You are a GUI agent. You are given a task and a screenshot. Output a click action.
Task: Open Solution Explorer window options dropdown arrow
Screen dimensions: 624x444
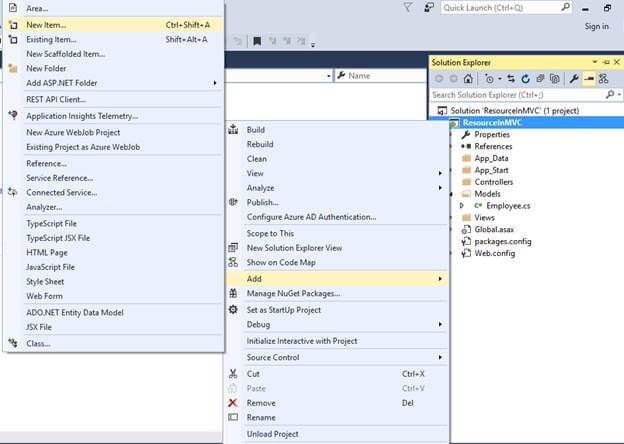(595, 62)
